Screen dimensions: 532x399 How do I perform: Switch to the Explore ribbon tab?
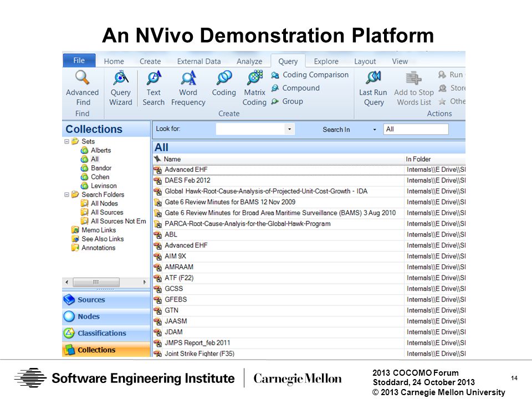click(326, 62)
